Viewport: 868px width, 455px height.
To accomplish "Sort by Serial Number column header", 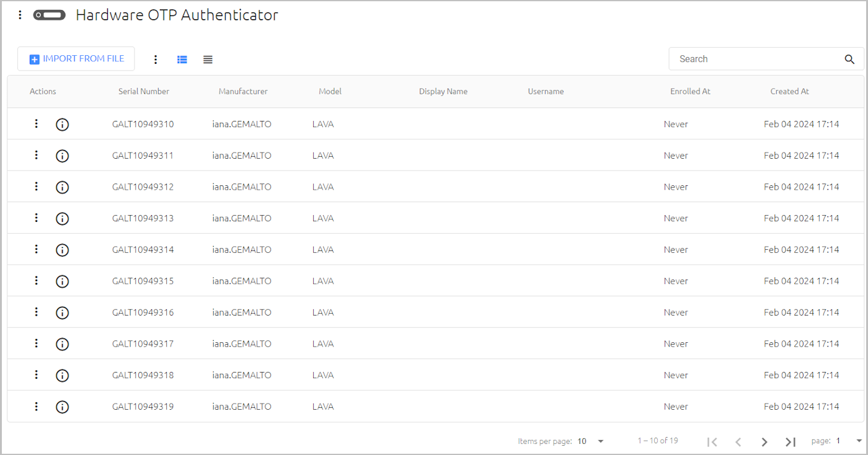I will pos(144,91).
